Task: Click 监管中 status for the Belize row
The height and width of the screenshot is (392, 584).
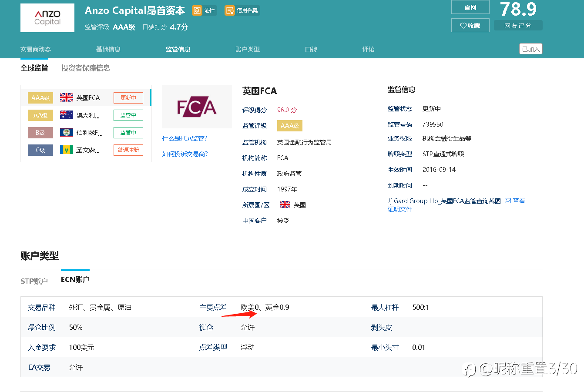Action: 128,133
